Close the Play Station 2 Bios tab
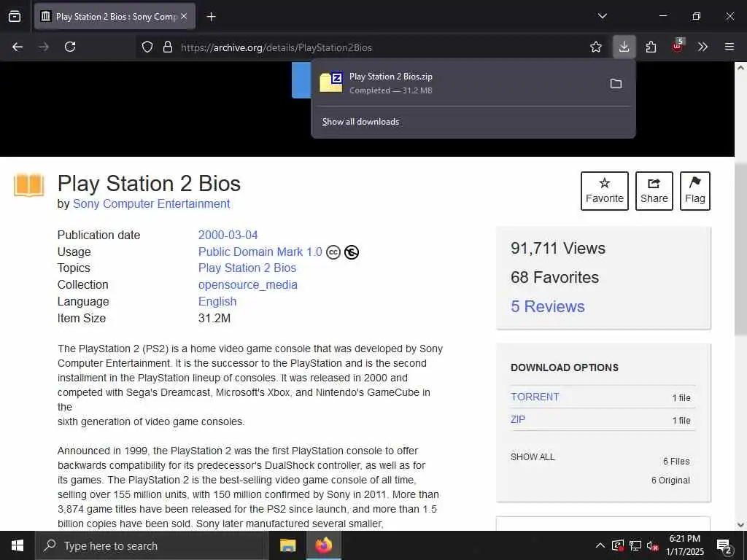 click(x=184, y=16)
